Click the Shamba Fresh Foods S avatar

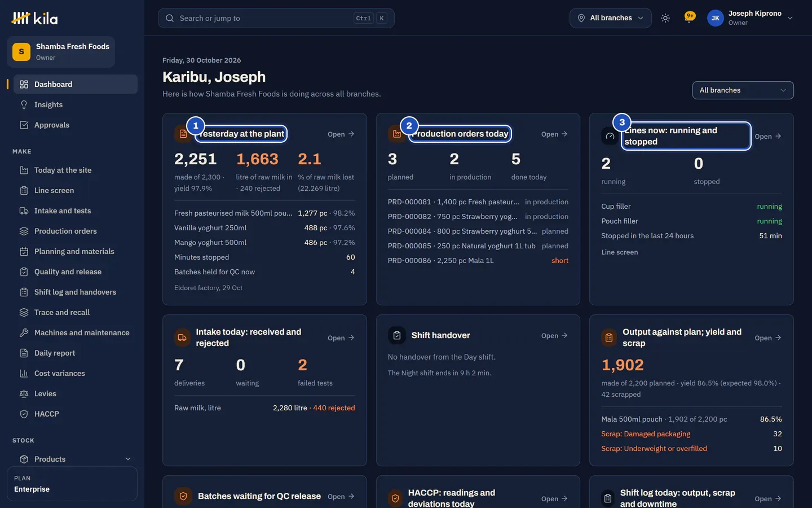click(21, 52)
